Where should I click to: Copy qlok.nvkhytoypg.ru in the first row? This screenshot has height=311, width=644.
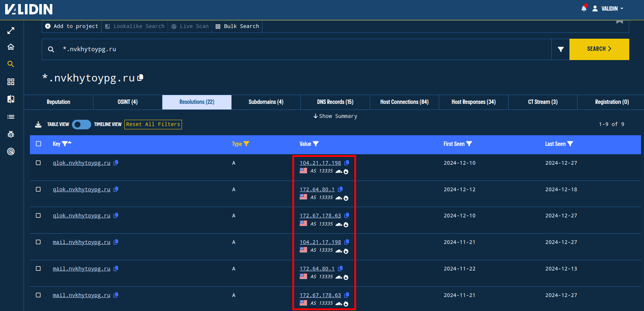116,163
